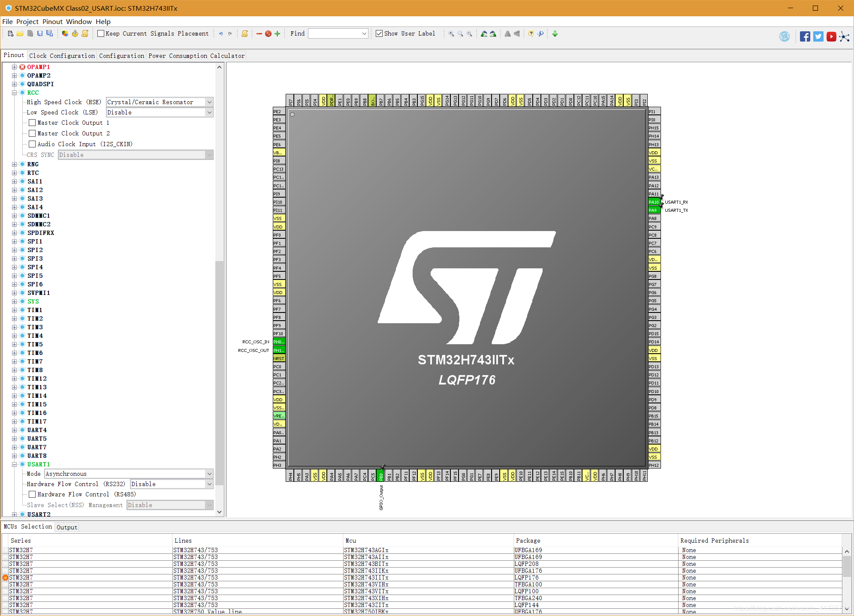Click the NRST pin on chip
This screenshot has width=854, height=616.
click(279, 358)
